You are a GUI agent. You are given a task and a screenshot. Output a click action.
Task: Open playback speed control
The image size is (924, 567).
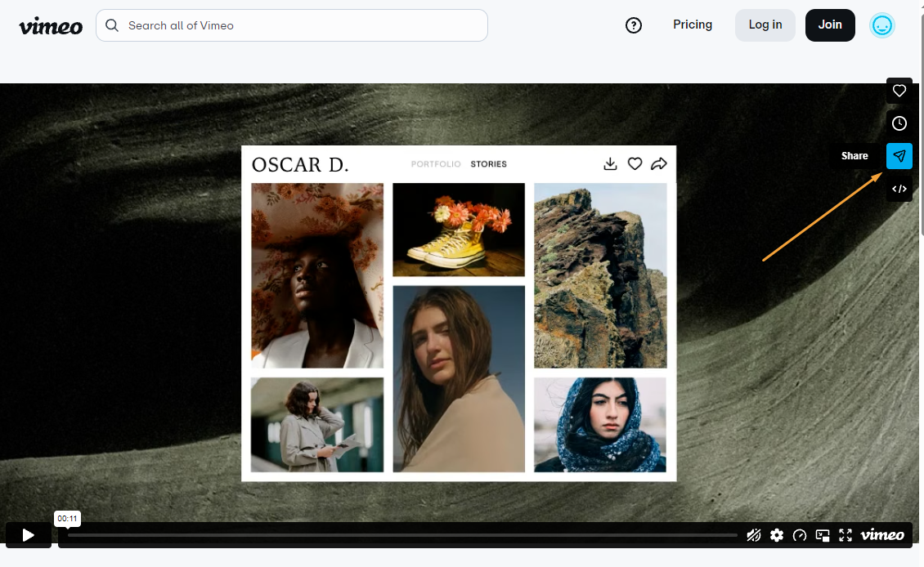[800, 534]
